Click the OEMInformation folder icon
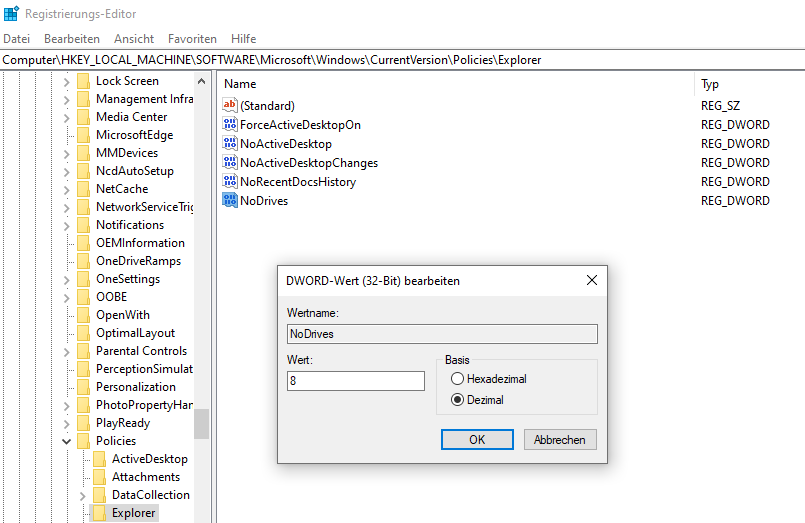This screenshot has height=523, width=805. pos(83,243)
